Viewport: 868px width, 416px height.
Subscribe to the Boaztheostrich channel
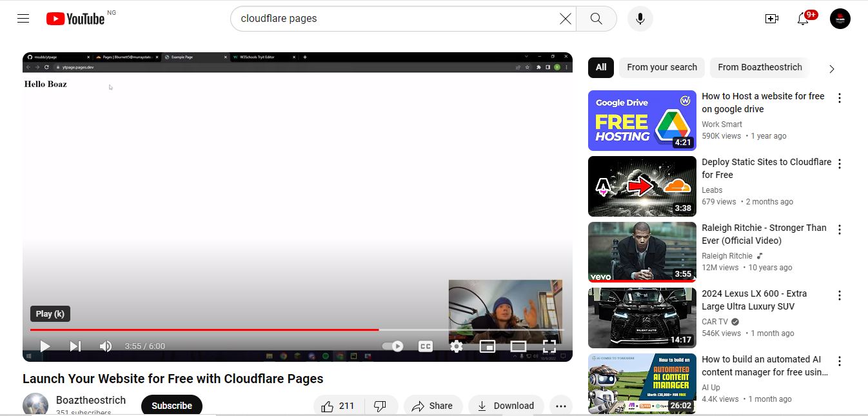pos(172,406)
